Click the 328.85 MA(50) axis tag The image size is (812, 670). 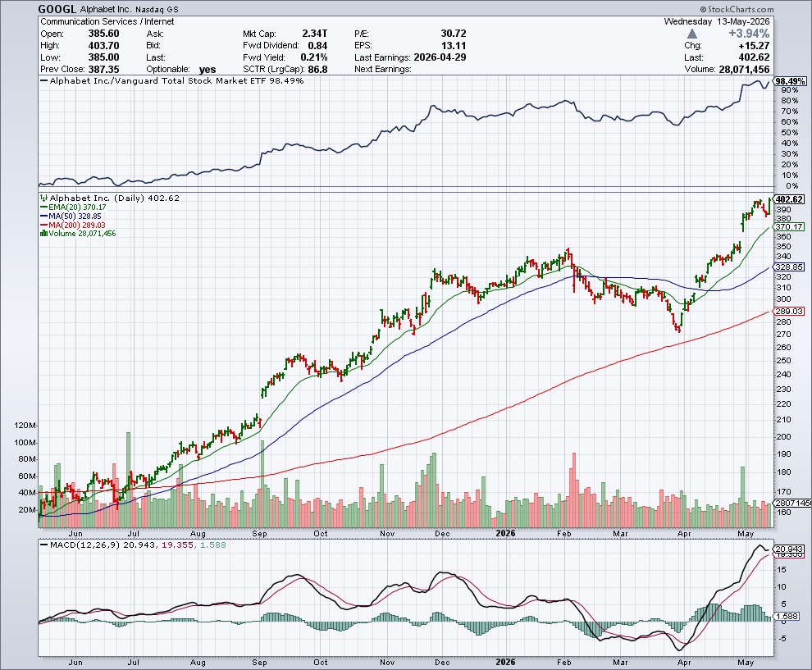789,267
